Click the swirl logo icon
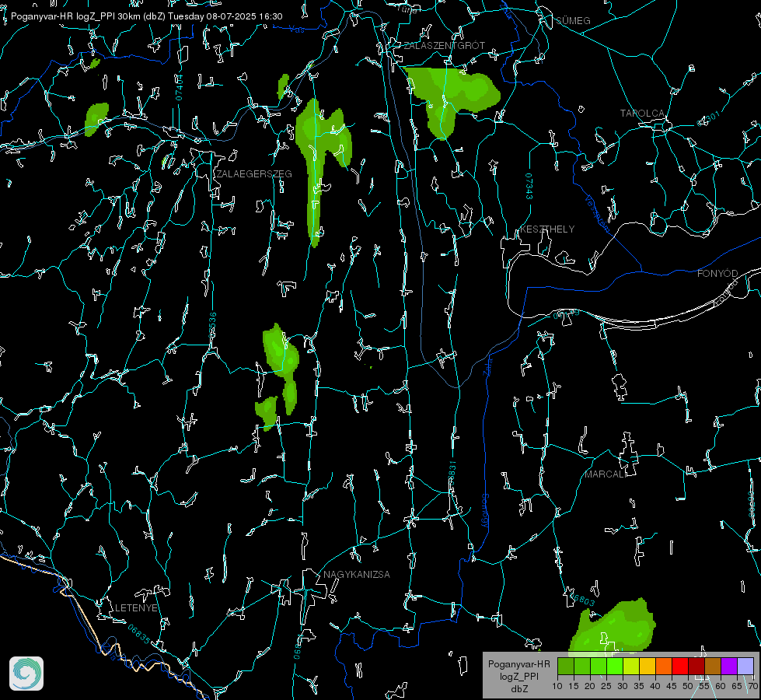This screenshot has width=761, height=700. coord(26,674)
